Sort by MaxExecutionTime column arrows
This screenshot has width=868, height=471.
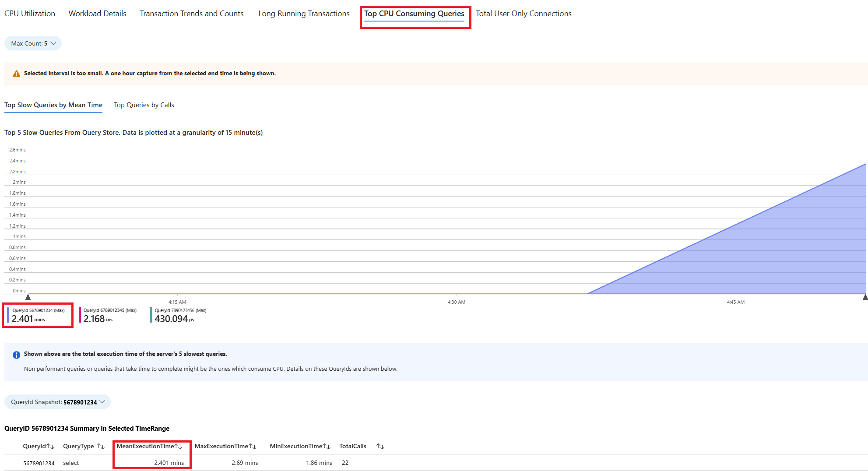tap(253, 446)
